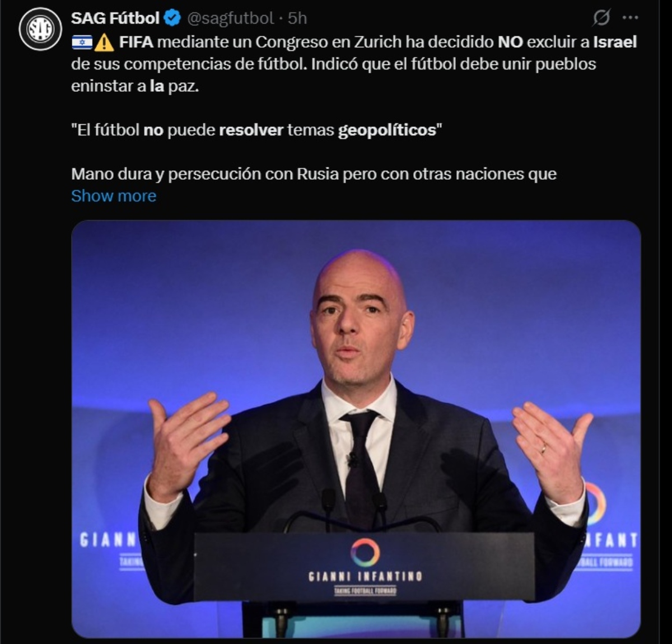Click the ring logo on the right banner
Viewport: 672px width, 644px height.
tap(595, 502)
